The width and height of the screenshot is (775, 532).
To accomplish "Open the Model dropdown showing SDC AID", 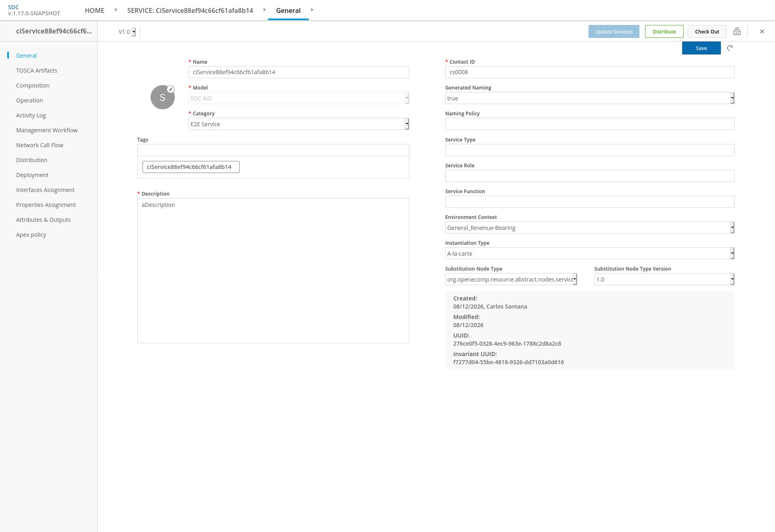I will pos(299,98).
